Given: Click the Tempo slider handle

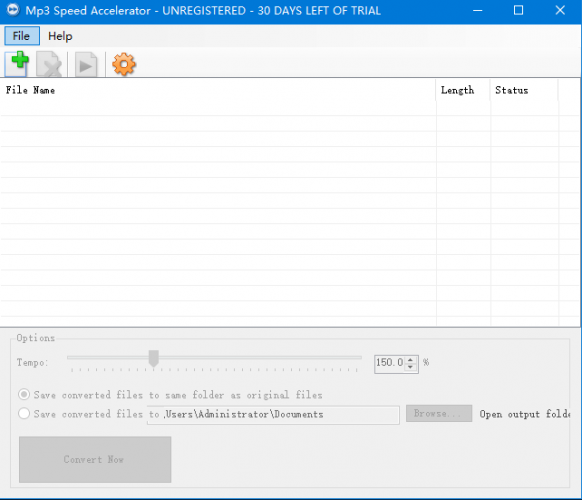Looking at the screenshot, I should (154, 358).
